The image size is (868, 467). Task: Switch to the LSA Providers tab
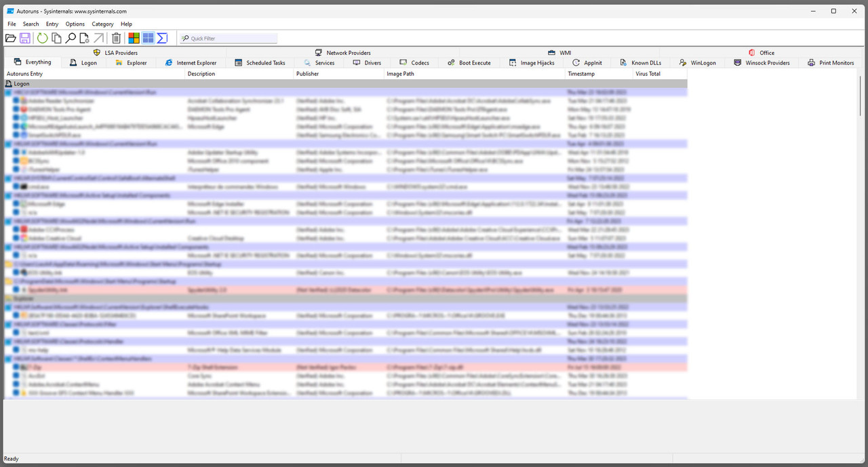pyautogui.click(x=115, y=52)
